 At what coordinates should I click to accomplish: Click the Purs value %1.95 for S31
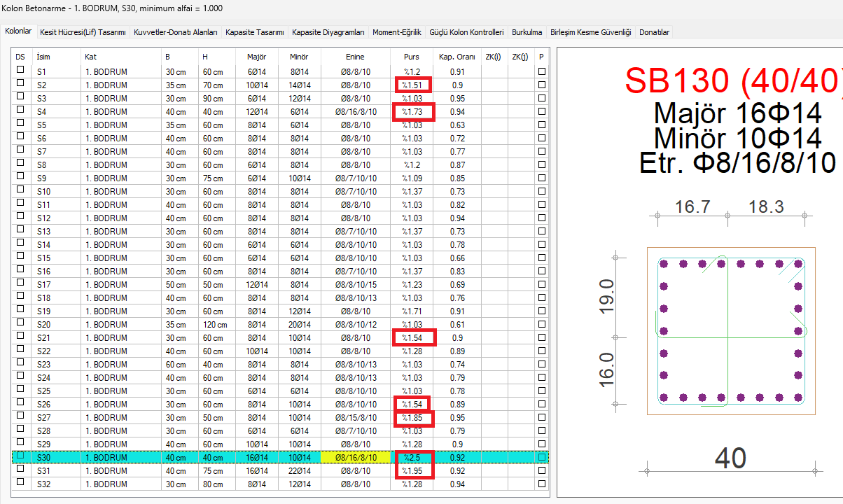tap(411, 470)
